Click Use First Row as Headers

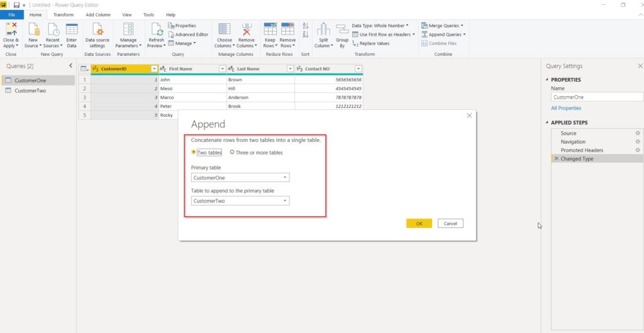tap(384, 35)
